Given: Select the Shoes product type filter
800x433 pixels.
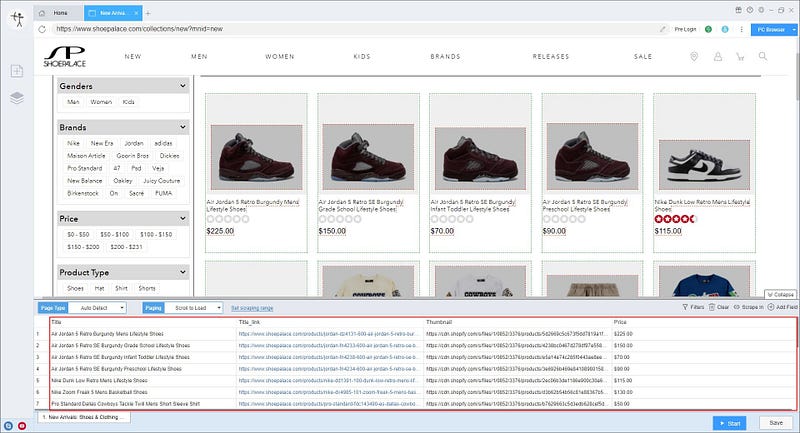Looking at the screenshot, I should point(76,288).
